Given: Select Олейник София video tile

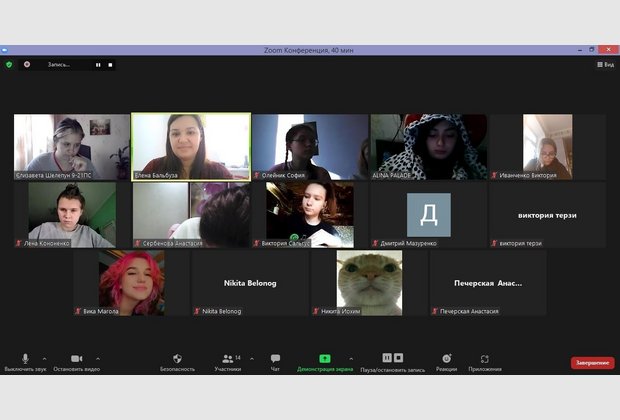Looking at the screenshot, I should pos(310,147).
